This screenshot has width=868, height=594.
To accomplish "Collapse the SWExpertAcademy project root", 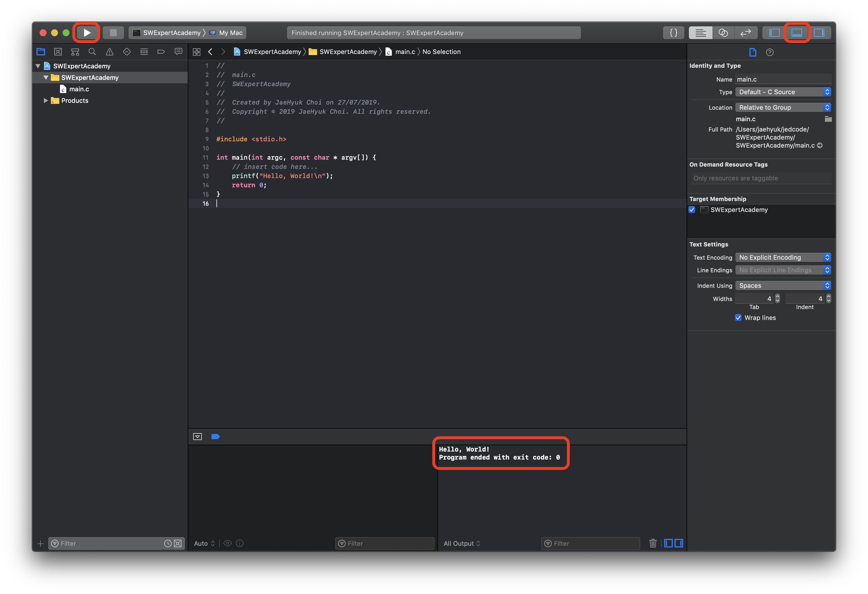I will point(38,66).
